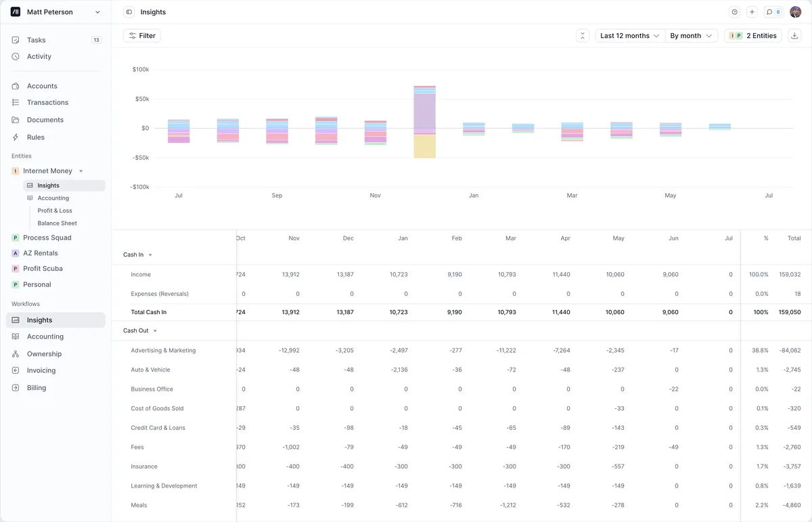Screen dimensions: 812x522
Task: Collapse the Cash Out section
Action: [x=155, y=331]
